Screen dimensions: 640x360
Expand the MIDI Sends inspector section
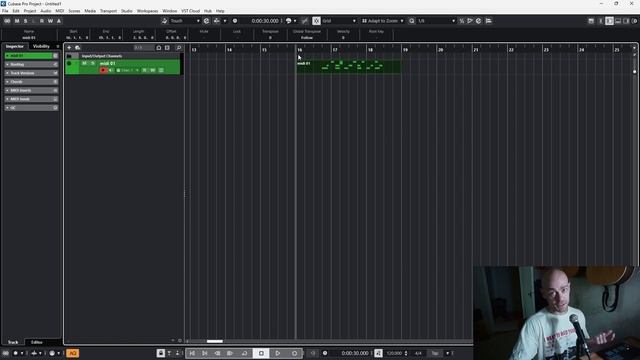[31, 99]
